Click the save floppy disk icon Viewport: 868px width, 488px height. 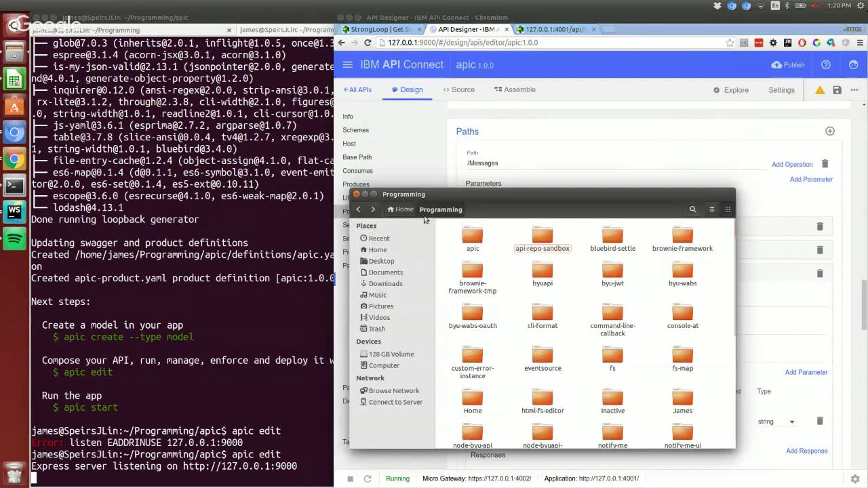(x=837, y=90)
